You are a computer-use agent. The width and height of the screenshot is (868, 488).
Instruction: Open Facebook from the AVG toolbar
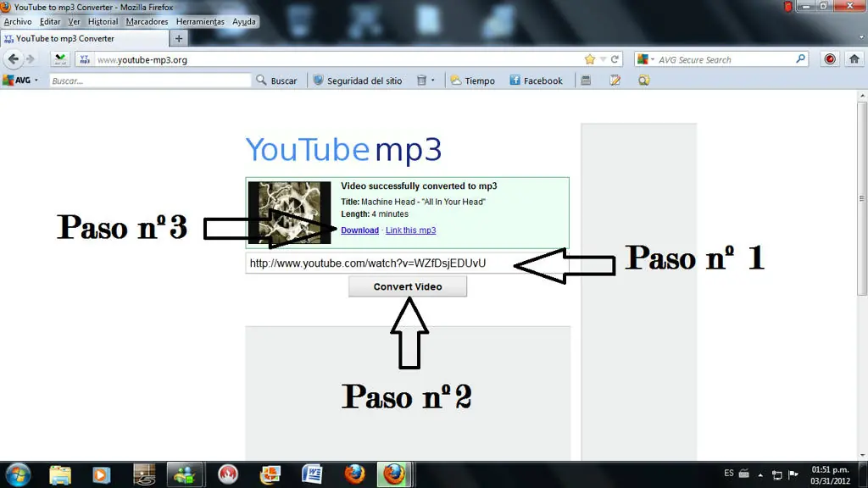coord(536,80)
